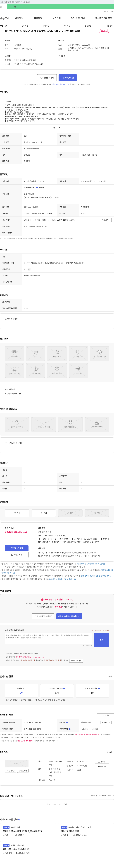Jump to the 근무조건 section tab
This screenshot has width=114, height=868.
(x=25, y=26)
